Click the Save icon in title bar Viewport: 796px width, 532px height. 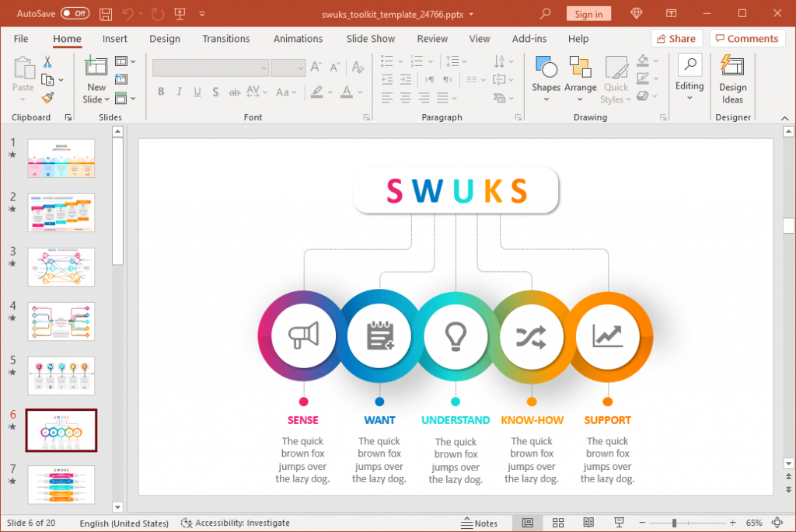click(x=106, y=14)
